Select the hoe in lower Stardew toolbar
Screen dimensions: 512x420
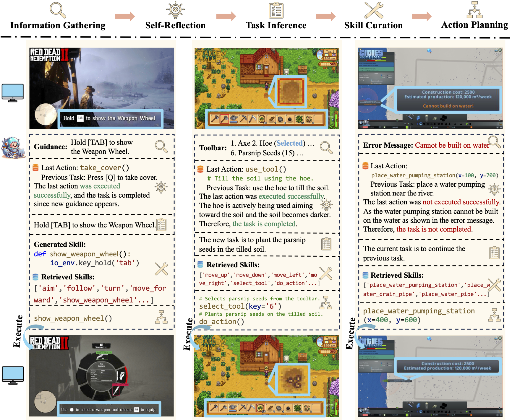click(223, 408)
